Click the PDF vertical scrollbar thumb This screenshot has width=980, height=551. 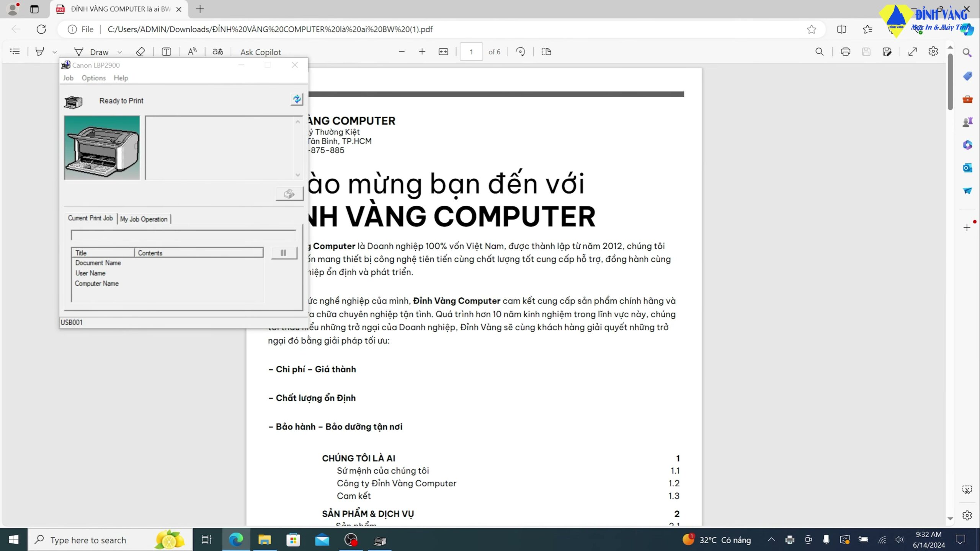950,82
